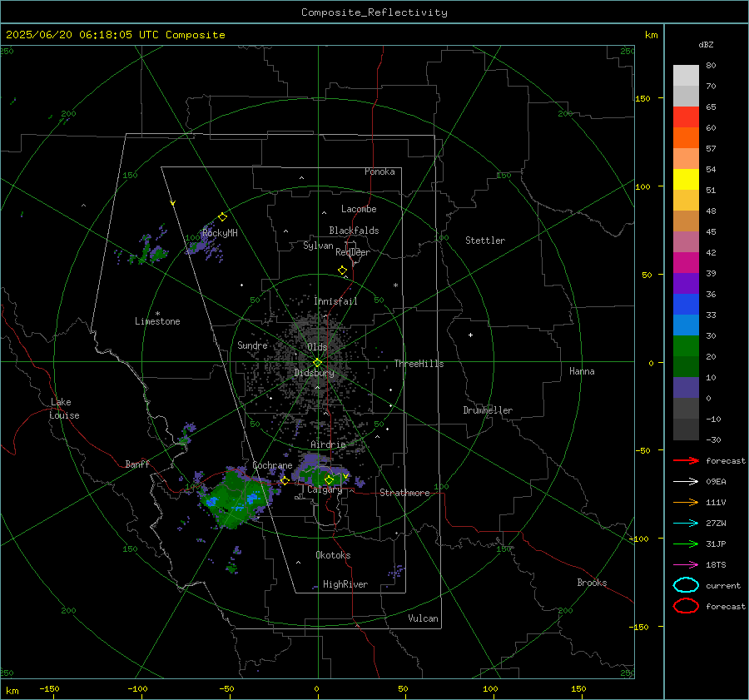
Task: Click the Innisfail label
Action: coord(335,301)
